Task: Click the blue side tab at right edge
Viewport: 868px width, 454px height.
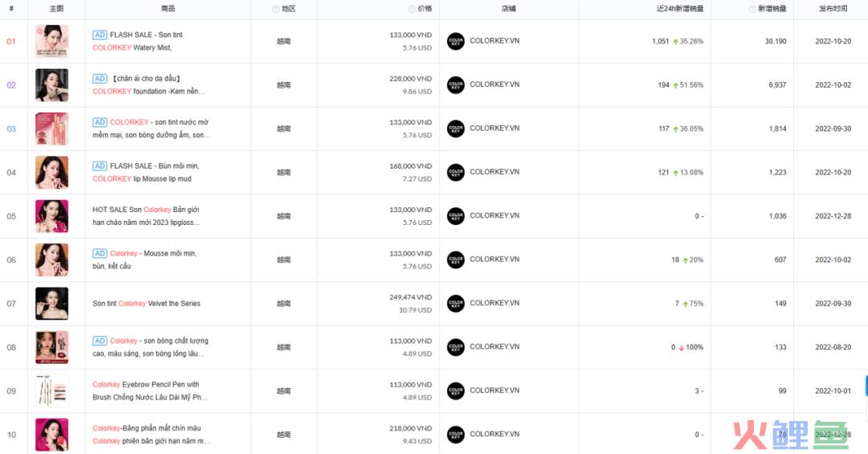Action: pyautogui.click(x=866, y=386)
